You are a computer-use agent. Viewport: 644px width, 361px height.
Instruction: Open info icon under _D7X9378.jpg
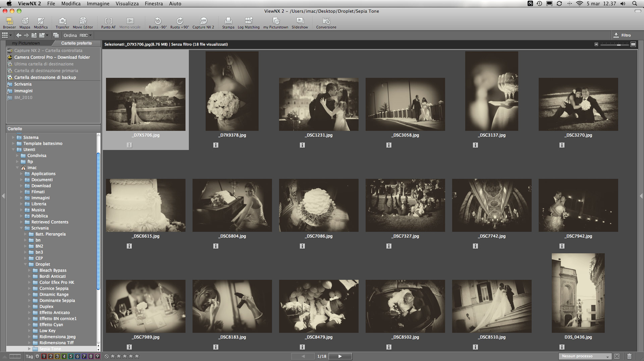(x=216, y=145)
